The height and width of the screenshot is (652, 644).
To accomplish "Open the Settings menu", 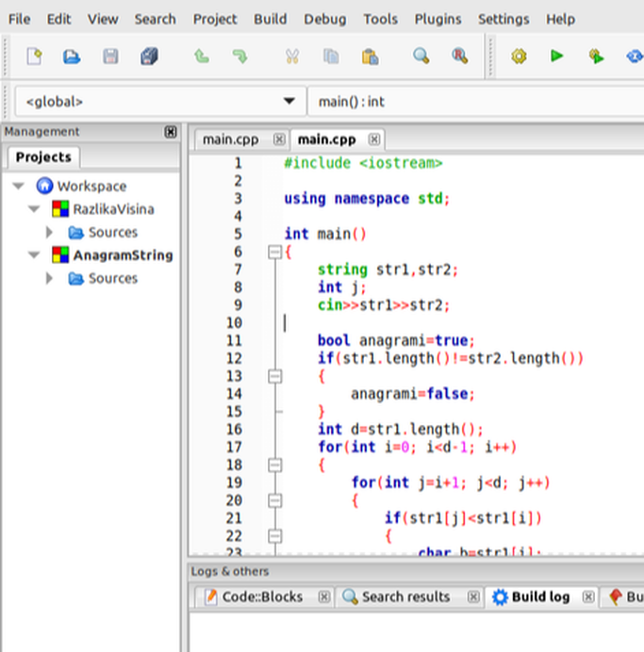I will tap(504, 19).
